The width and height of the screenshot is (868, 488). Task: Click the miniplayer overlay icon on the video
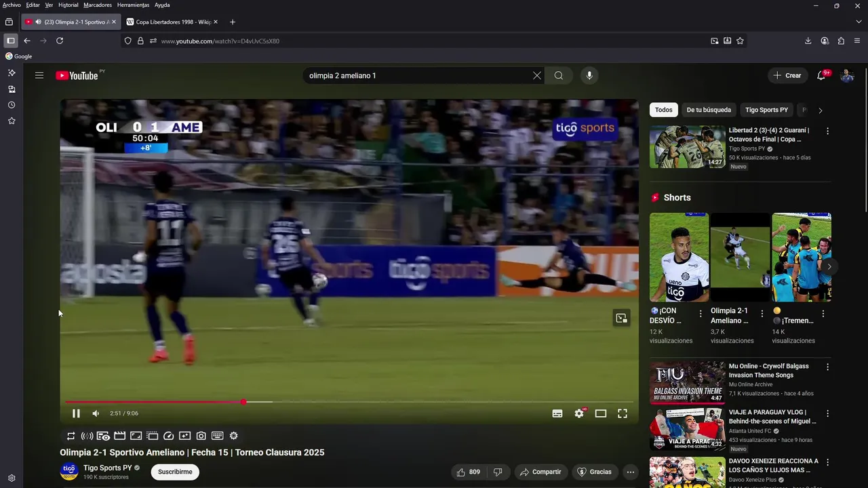pos(621,318)
